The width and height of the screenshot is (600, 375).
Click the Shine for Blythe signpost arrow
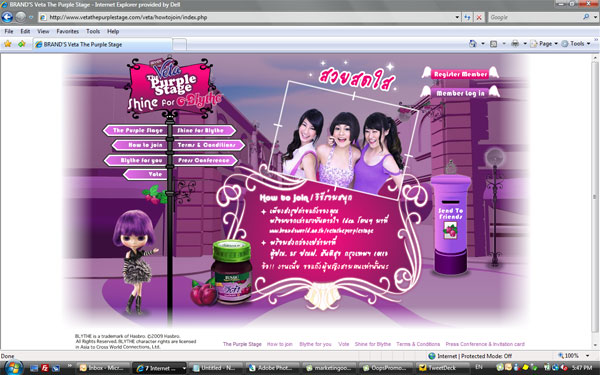205,130
